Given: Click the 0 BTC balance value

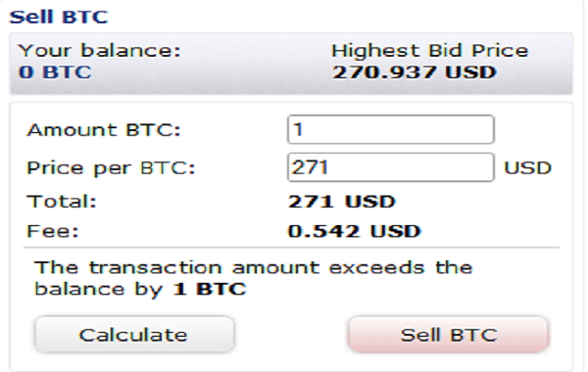Looking at the screenshot, I should (55, 71).
